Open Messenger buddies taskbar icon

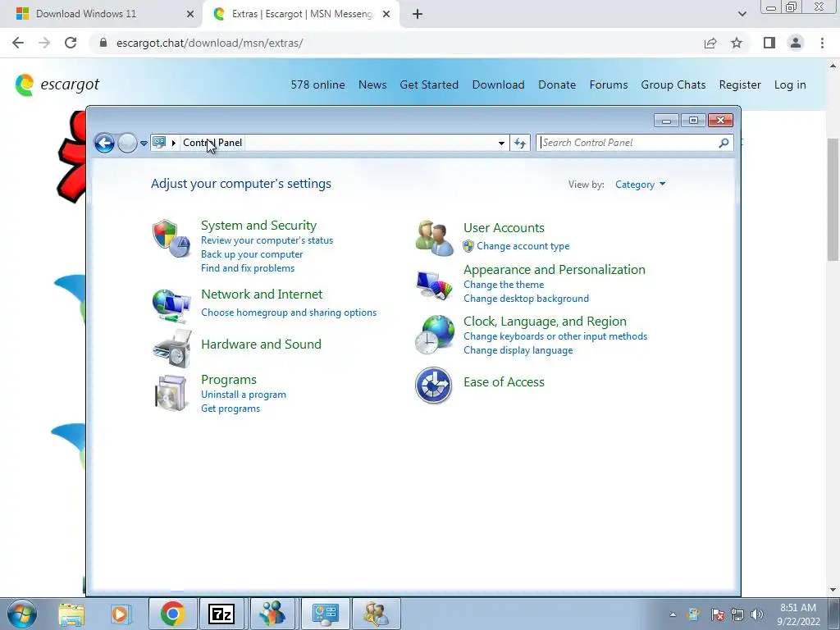point(272,614)
